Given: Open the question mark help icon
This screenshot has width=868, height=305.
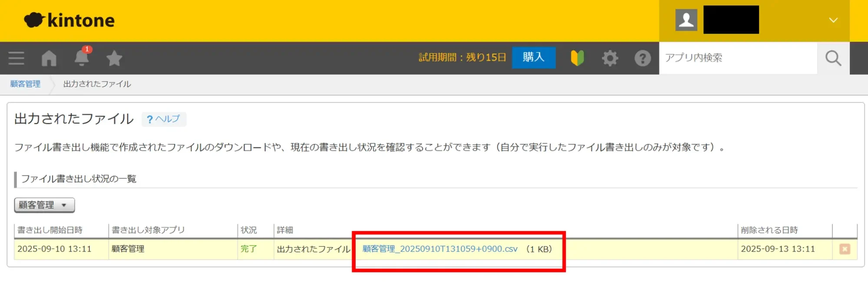Looking at the screenshot, I should [642, 58].
